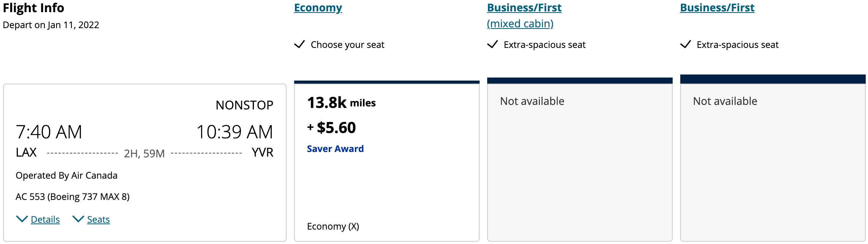Viewport: 868px width, 244px height.
Task: Click the mixed cabin Extra-spacious seat checkmark
Action: tap(493, 44)
